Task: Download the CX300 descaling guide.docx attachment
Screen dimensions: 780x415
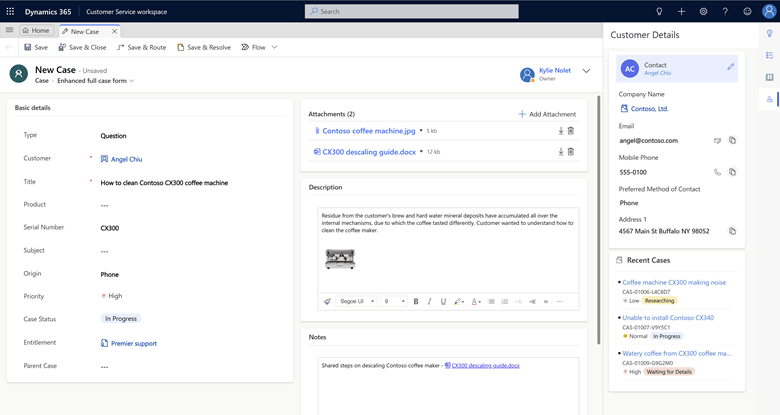Action: tap(560, 152)
